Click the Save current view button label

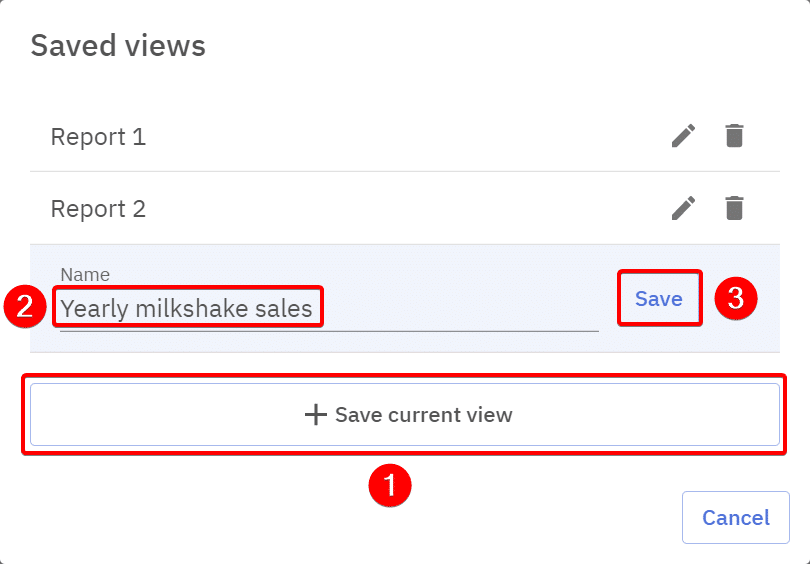coord(423,415)
